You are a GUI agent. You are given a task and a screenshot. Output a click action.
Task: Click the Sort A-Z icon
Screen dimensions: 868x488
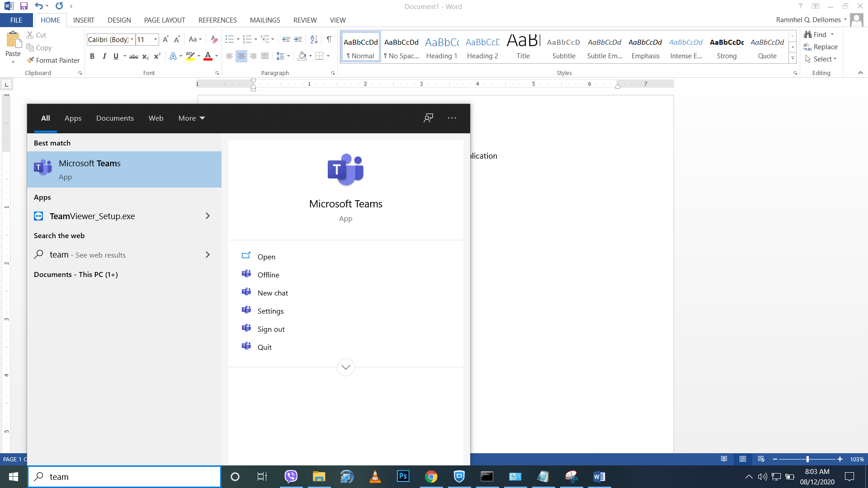(x=314, y=40)
